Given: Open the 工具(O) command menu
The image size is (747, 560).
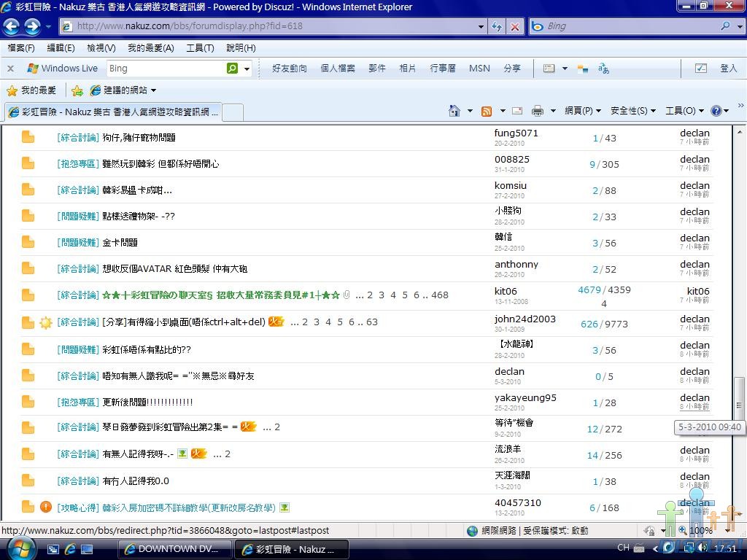Looking at the screenshot, I should click(684, 111).
